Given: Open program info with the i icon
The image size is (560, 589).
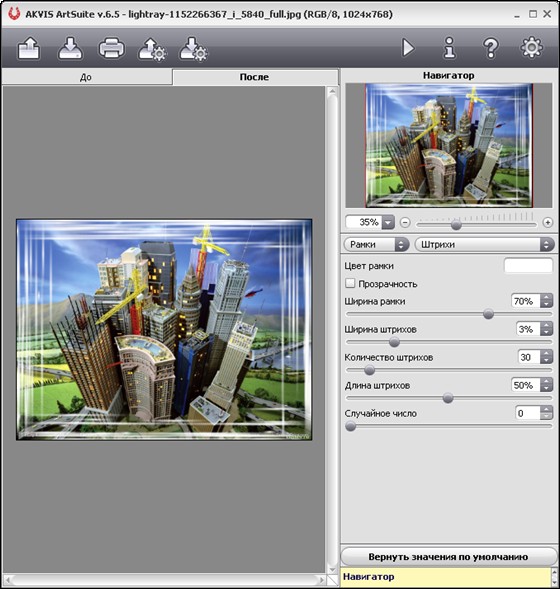Looking at the screenshot, I should (x=449, y=48).
